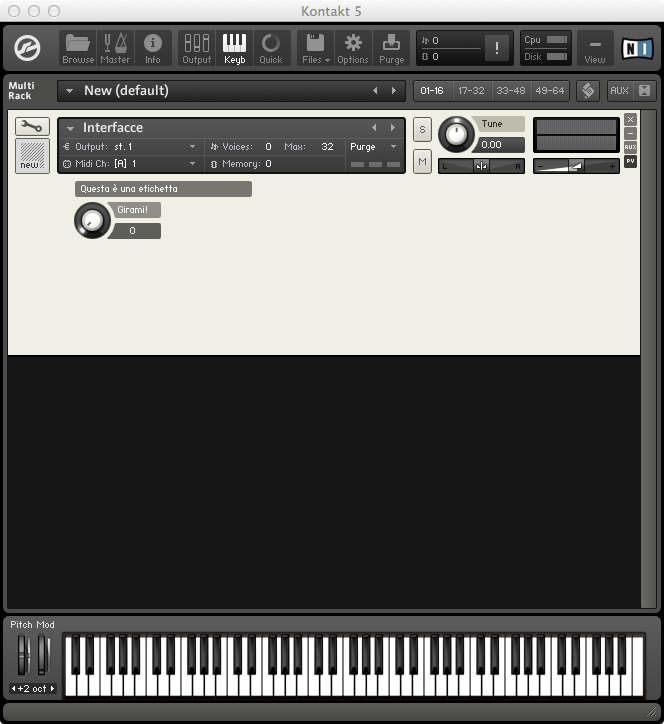Click the Info icon in toolbar
Screen dimensions: 664x724
(153, 47)
